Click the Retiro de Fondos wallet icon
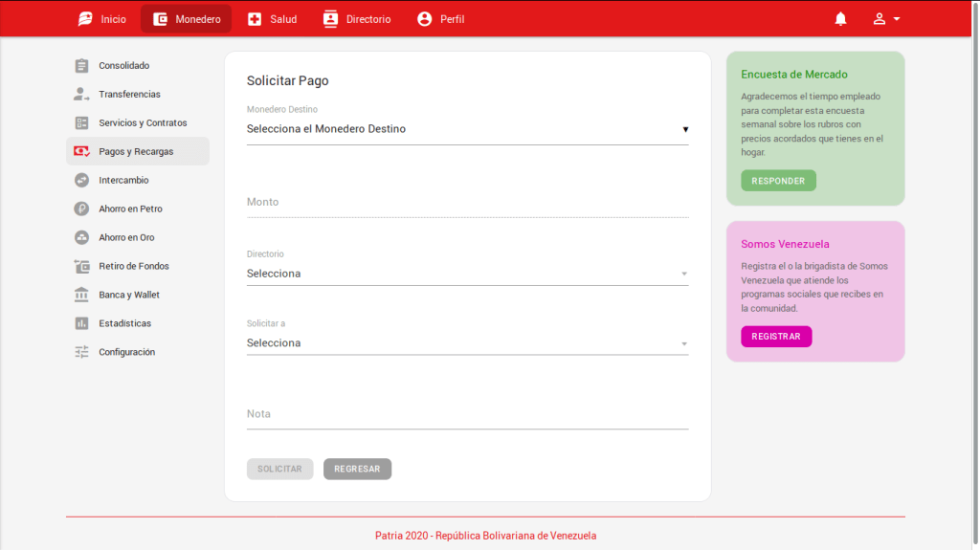Screen dimensions: 980x550 [x=82, y=266]
